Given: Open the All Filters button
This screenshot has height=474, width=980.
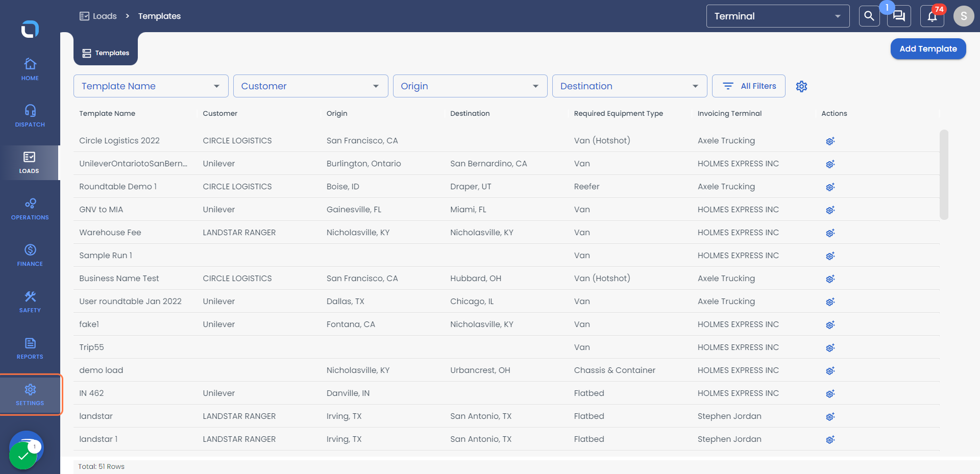Looking at the screenshot, I should (749, 86).
